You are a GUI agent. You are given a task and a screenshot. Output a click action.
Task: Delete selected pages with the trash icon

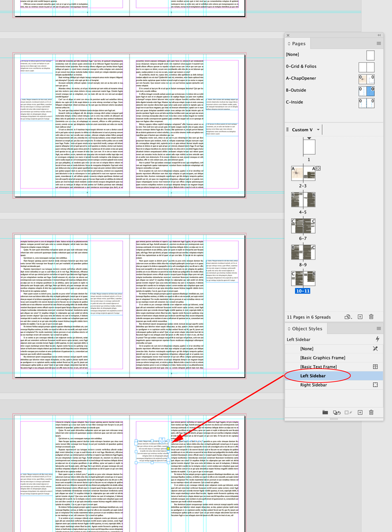[371, 317]
